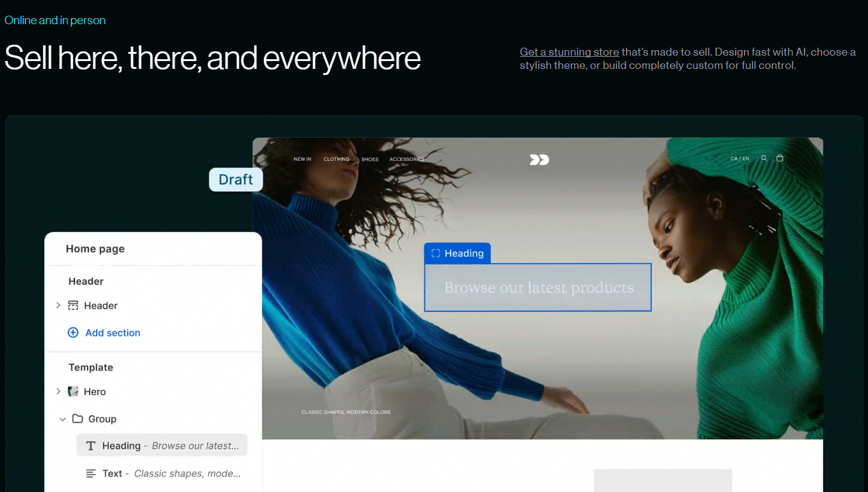Click the search magnifier icon in store header
Image resolution: width=868 pixels, height=492 pixels.
click(x=764, y=158)
